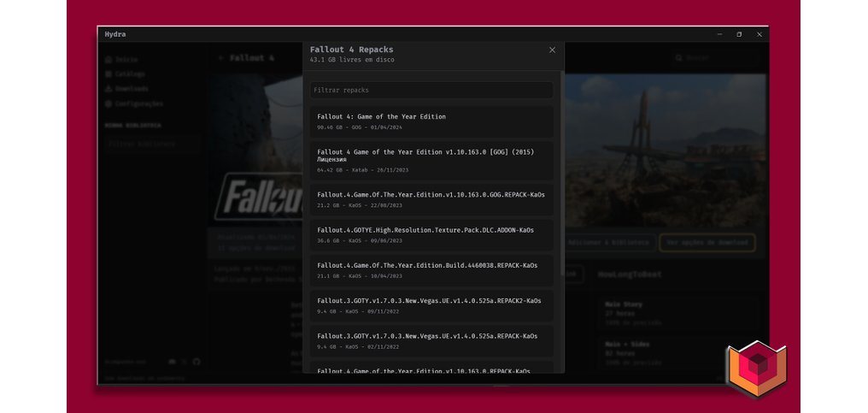Open the Downloads sidebar item
This screenshot has width=868, height=413.
click(126, 89)
